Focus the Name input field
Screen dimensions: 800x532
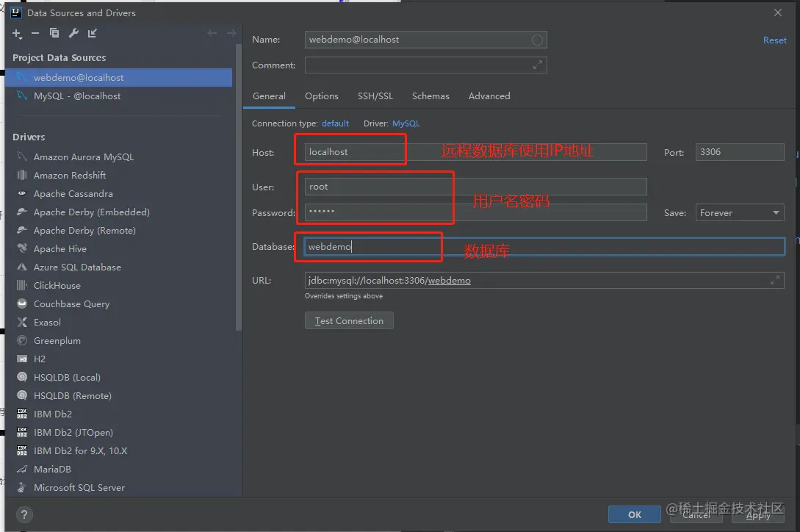pos(425,40)
